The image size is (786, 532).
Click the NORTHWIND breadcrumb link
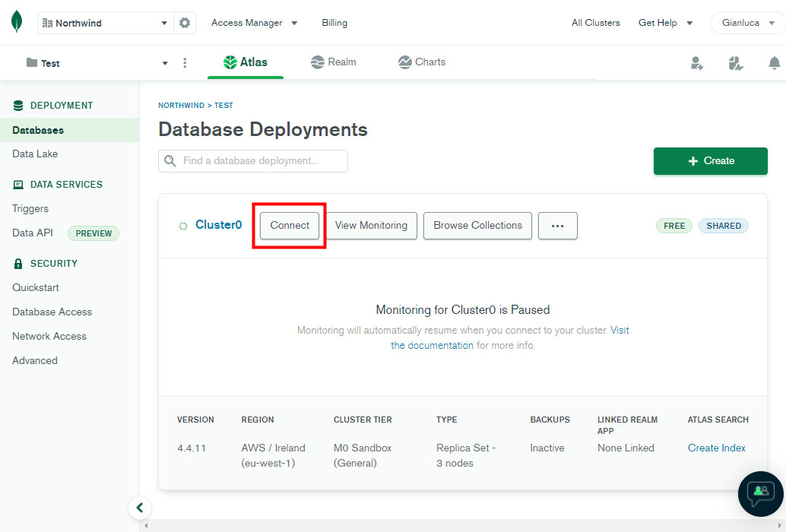click(x=182, y=105)
